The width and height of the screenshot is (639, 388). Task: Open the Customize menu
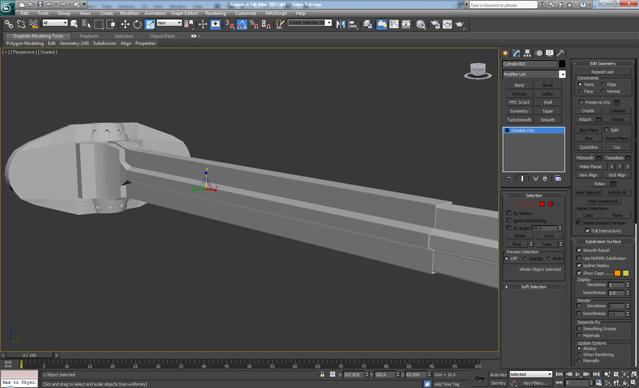(x=245, y=13)
